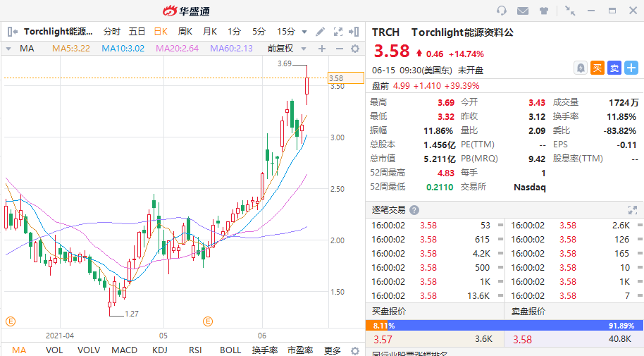Screen dimensions: 644x356
Task: Select the pencil drawing tool
Action: [x=321, y=32]
